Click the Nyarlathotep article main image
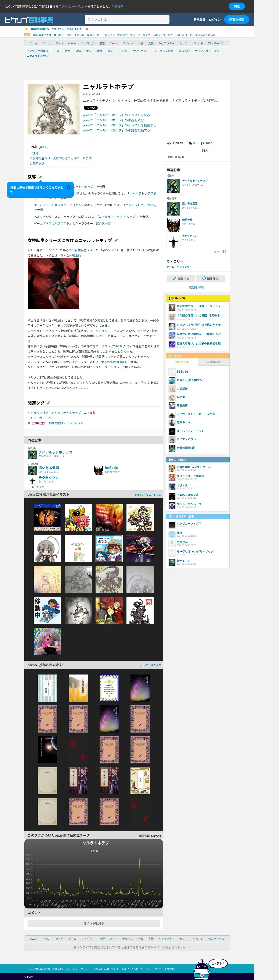 point(54,109)
